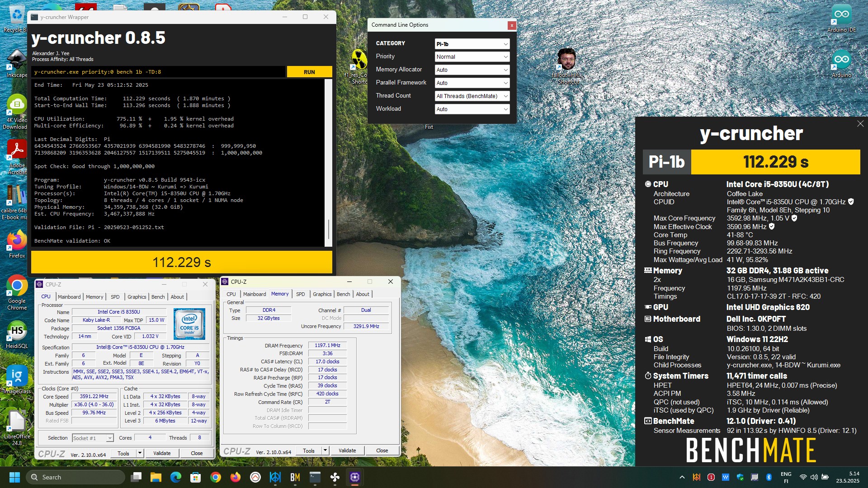Open SPD tab in left CPU-Z window
868x488 pixels.
click(x=115, y=297)
